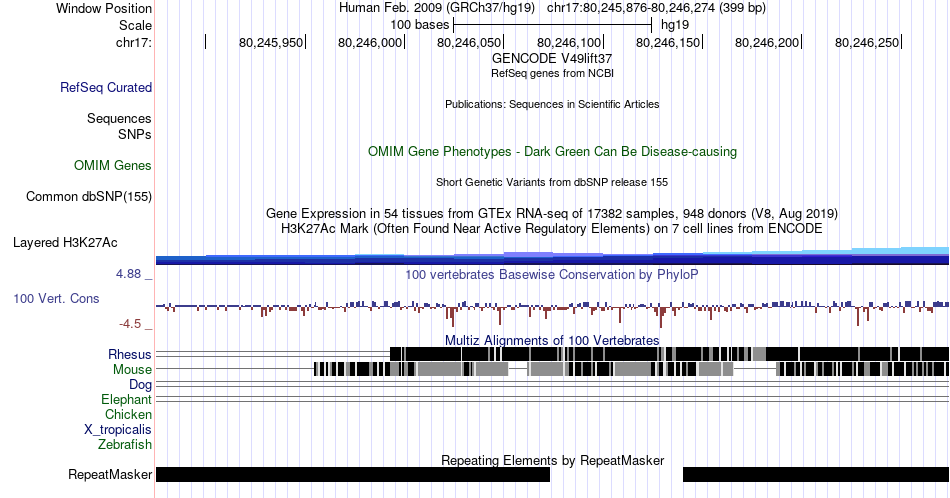Click Publications: Sequences in Scientific Articles title
950x498 pixels.
(552, 104)
